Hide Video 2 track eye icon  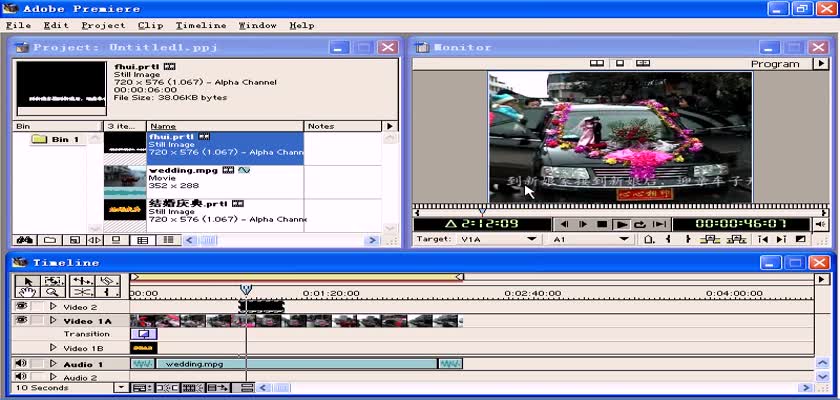click(x=21, y=306)
